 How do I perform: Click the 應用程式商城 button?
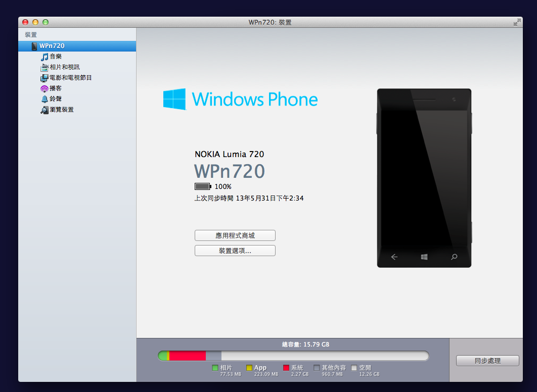click(235, 235)
